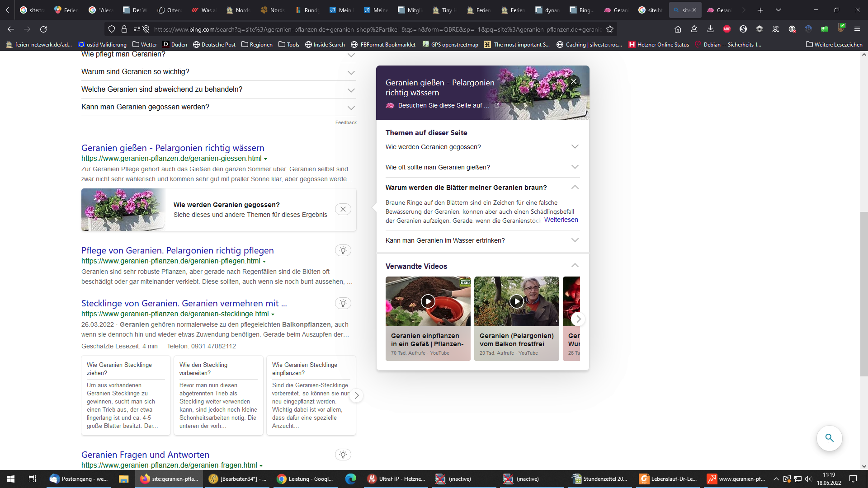Open Geranien Fragen und Antworten result
The width and height of the screenshot is (868, 488).
pyautogui.click(x=145, y=455)
